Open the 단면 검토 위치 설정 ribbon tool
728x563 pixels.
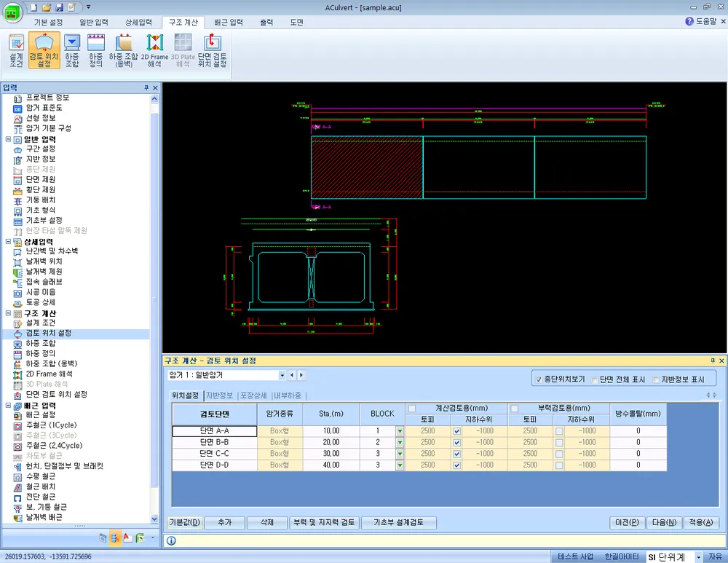(x=212, y=51)
